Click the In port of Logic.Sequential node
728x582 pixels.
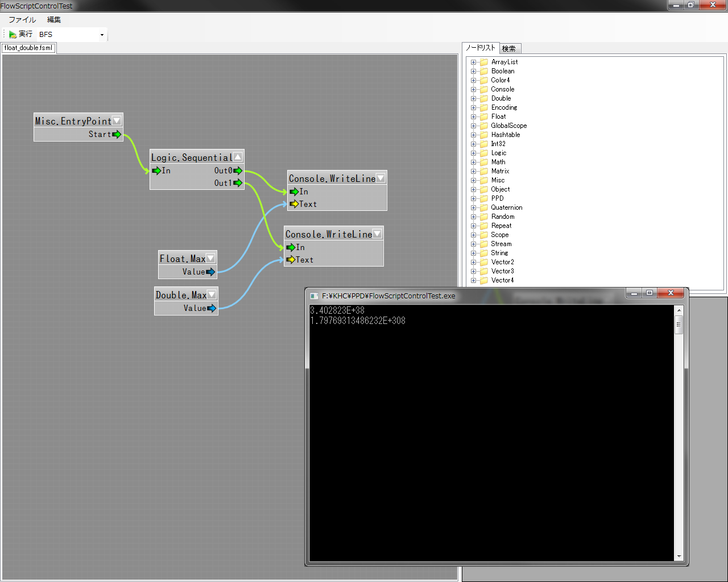pos(156,171)
